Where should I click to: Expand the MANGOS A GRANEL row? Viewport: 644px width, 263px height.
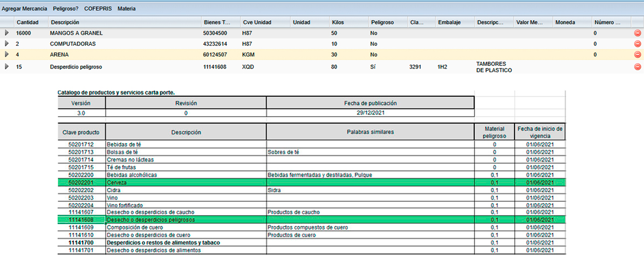point(7,33)
